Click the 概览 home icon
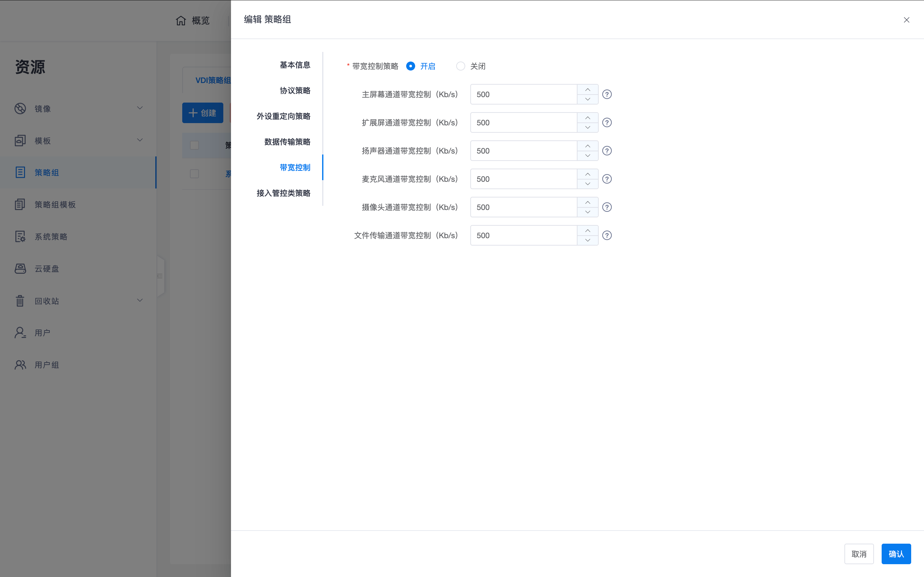This screenshot has height=577, width=924. point(181,21)
